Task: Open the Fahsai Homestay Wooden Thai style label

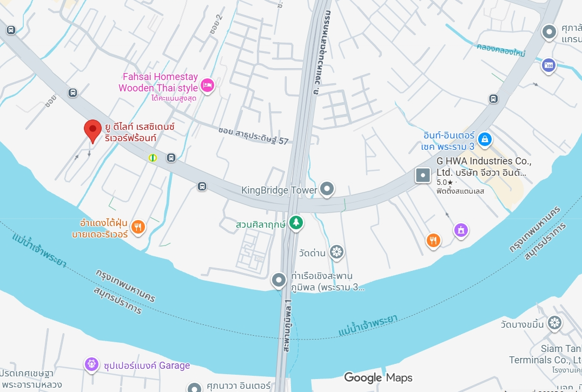Action: pyautogui.click(x=158, y=82)
